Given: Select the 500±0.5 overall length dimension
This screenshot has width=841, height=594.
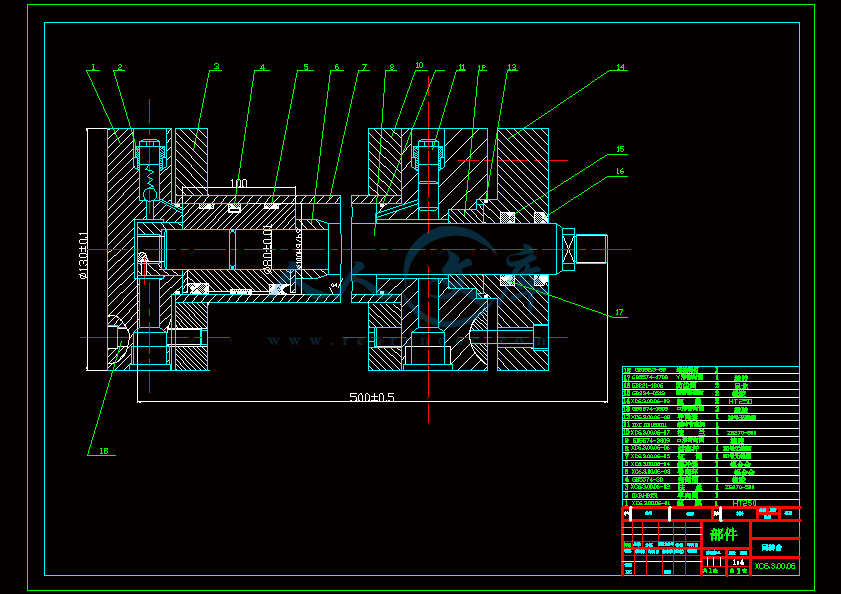Looking at the screenshot, I should pyautogui.click(x=372, y=397).
